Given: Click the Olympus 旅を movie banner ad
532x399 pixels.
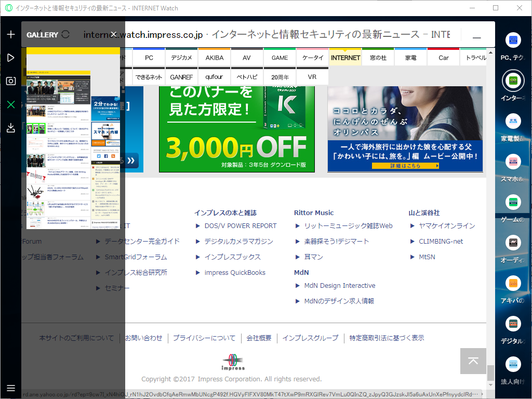Looking at the screenshot, I should [405, 129].
